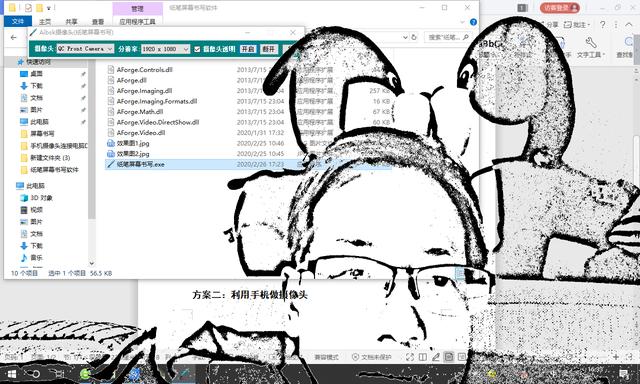Open the Windows Start menu
Viewport: 640px width, 384px height.
point(11,374)
